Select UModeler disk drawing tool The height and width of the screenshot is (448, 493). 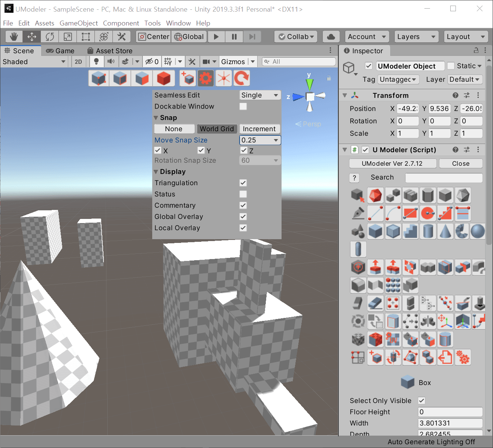[428, 213]
